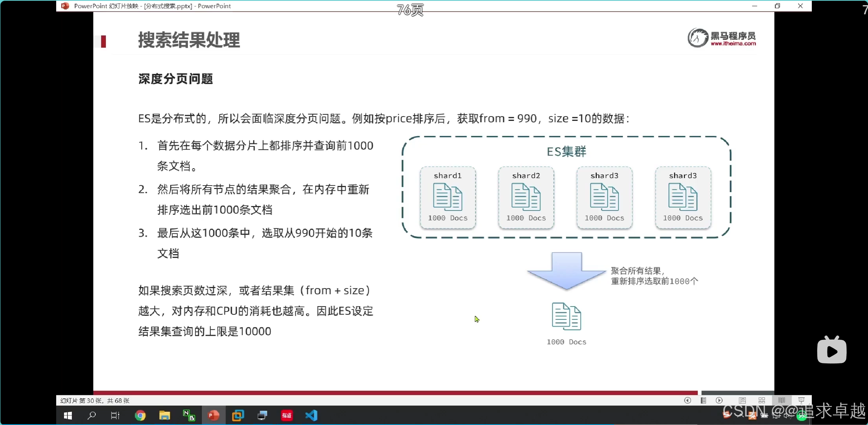
Task: Open the slide list menu icon
Action: click(x=703, y=400)
